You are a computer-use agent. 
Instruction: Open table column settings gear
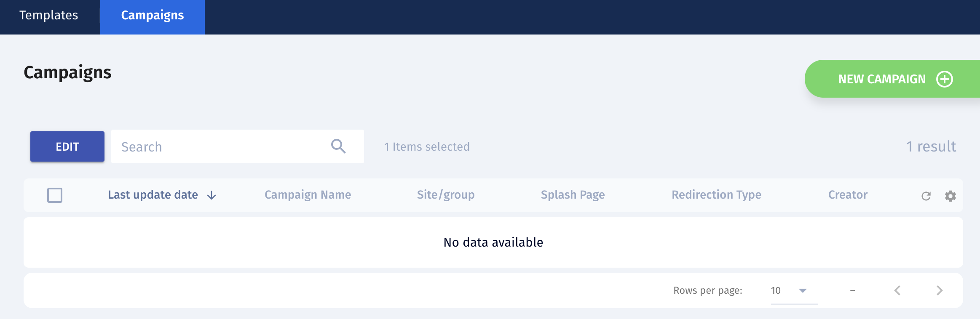(950, 196)
